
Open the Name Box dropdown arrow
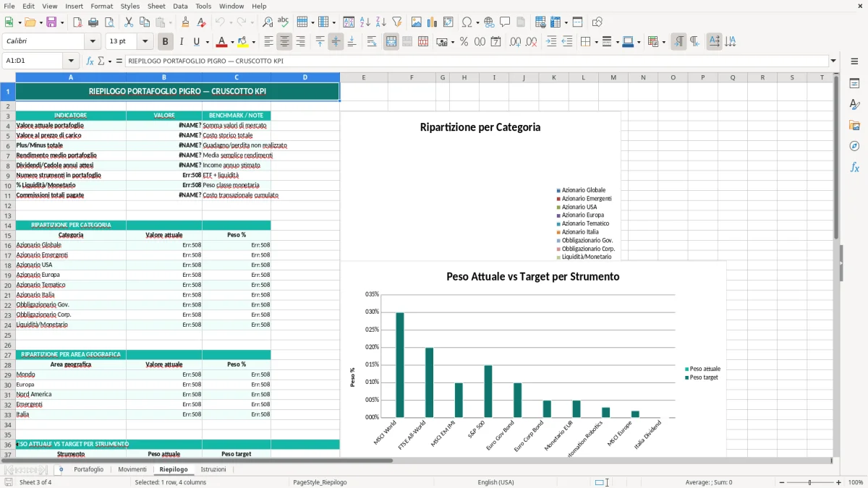pyautogui.click(x=71, y=61)
